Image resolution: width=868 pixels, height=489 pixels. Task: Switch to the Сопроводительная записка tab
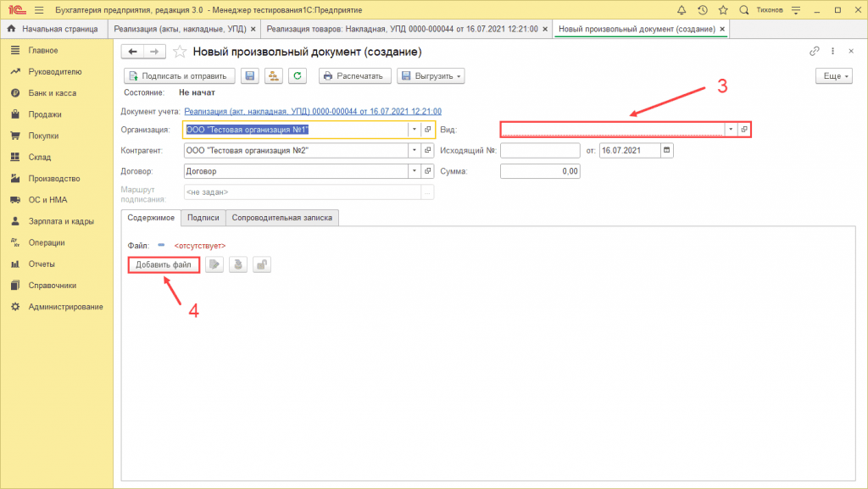284,218
